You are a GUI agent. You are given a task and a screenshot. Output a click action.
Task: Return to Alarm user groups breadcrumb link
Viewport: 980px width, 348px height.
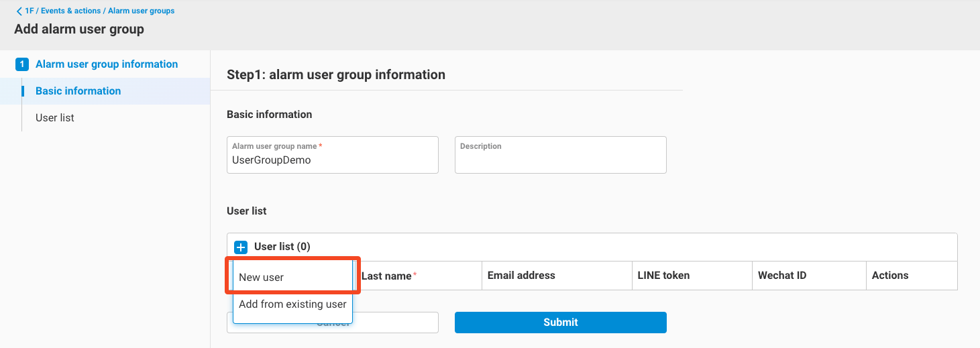coord(141,11)
